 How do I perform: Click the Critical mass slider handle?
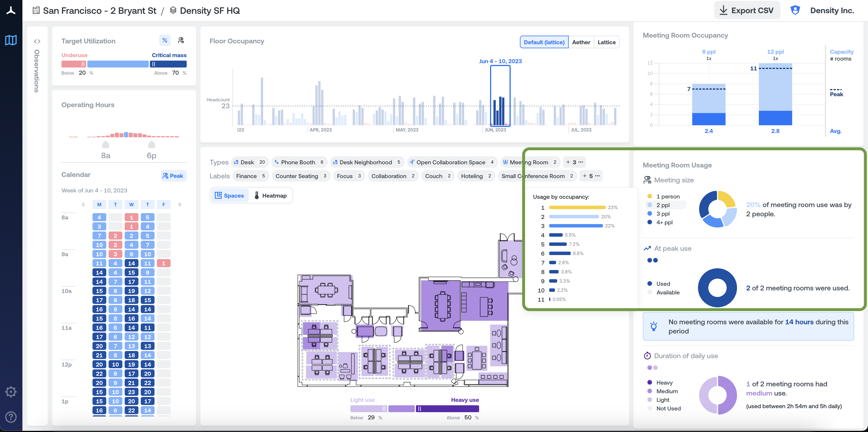click(153, 64)
